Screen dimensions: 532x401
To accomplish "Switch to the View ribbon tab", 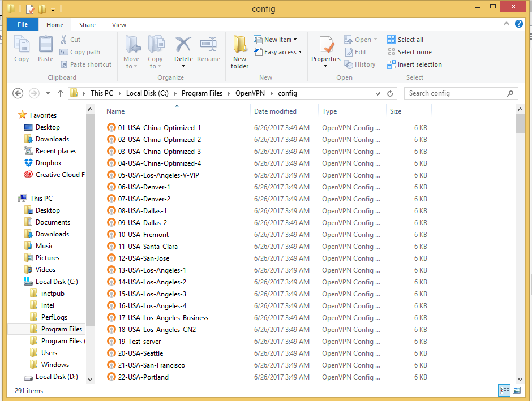I will [x=119, y=25].
